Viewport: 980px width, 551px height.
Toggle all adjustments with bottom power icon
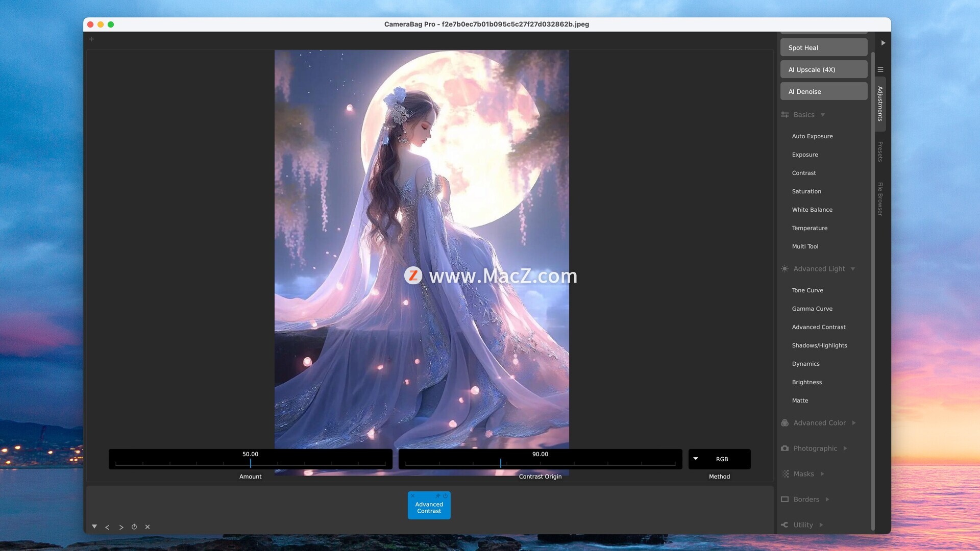click(x=134, y=527)
